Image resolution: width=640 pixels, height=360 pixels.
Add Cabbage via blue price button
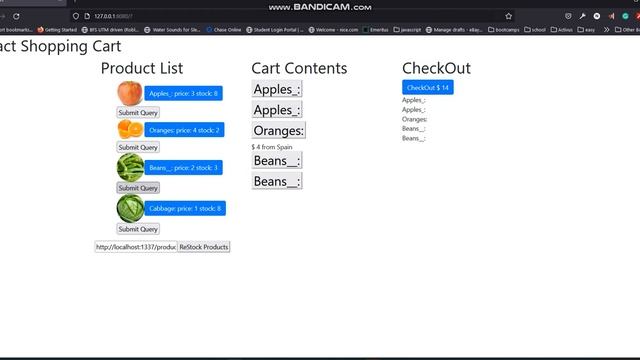185,209
